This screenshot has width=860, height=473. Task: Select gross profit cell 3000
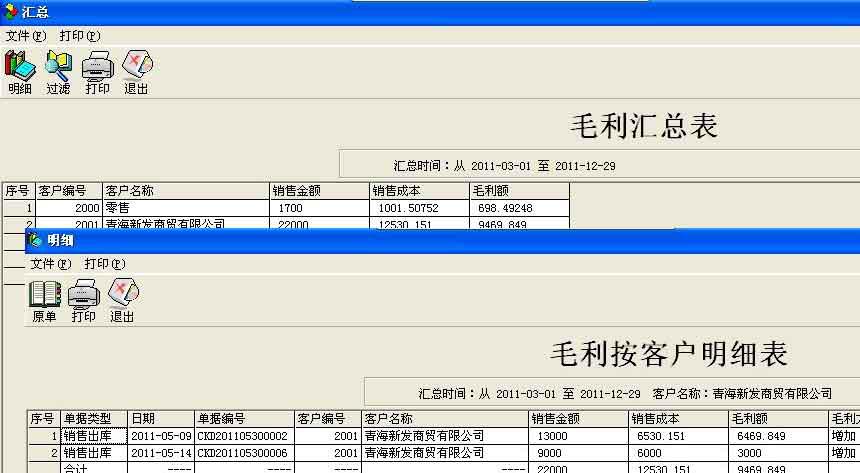click(778, 453)
